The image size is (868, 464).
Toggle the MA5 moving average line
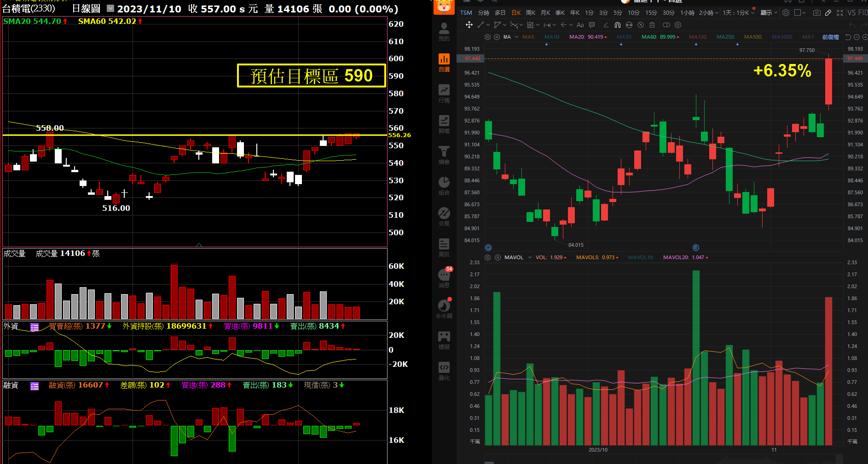(x=529, y=37)
